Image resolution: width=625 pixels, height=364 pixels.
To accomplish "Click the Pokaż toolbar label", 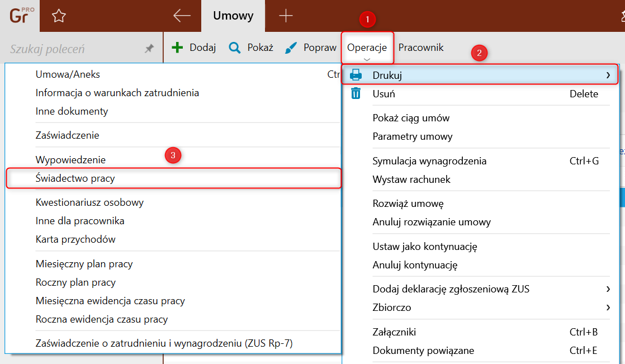I will tap(260, 48).
